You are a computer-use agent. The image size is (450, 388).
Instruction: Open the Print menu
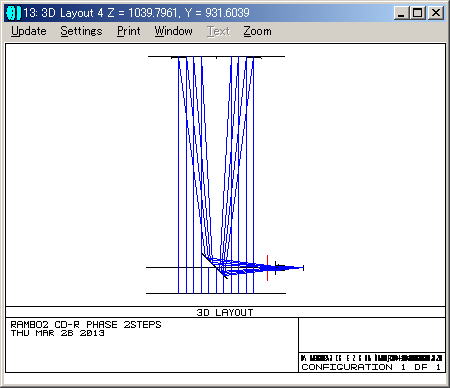[x=129, y=31]
